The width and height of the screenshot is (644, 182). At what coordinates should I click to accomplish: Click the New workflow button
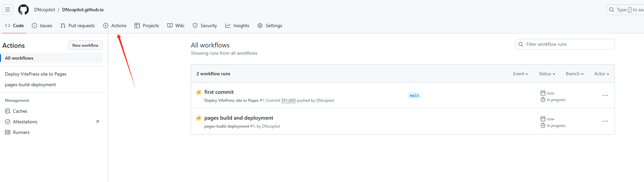(85, 45)
